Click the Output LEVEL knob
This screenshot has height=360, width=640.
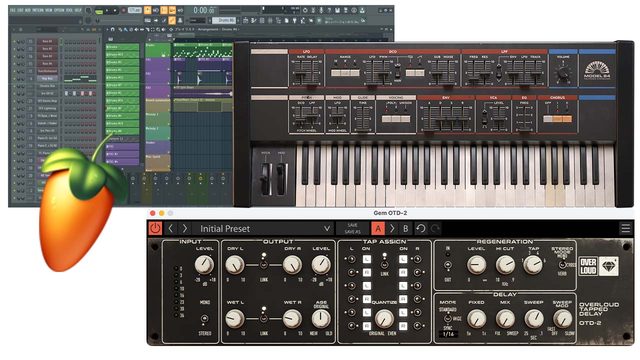(x=321, y=265)
